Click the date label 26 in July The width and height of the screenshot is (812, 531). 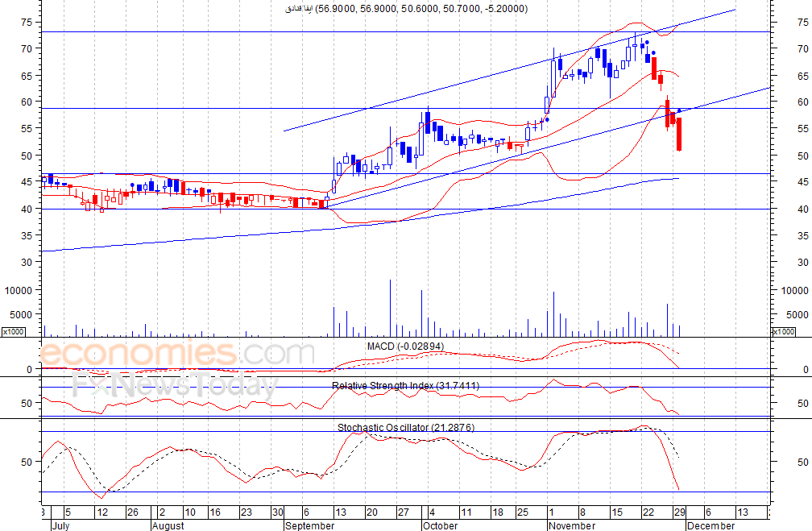pyautogui.click(x=133, y=512)
